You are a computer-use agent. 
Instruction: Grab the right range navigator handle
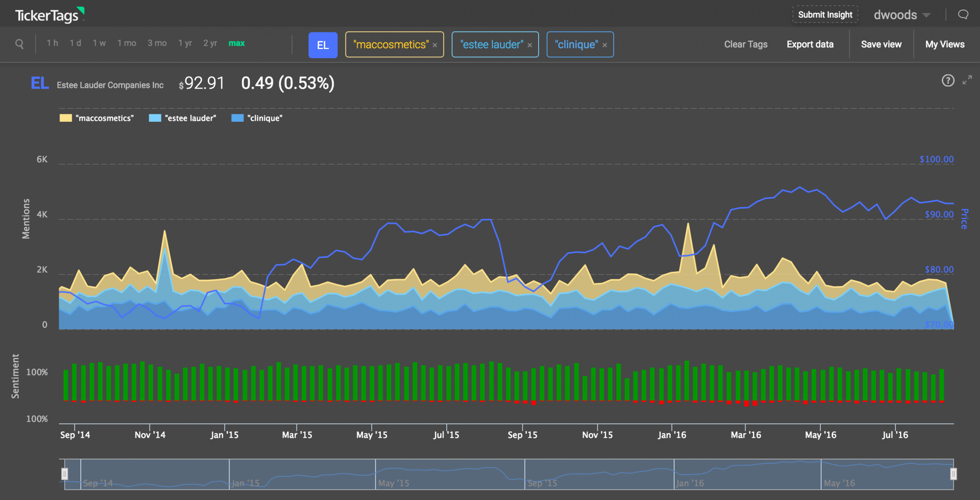tap(953, 474)
